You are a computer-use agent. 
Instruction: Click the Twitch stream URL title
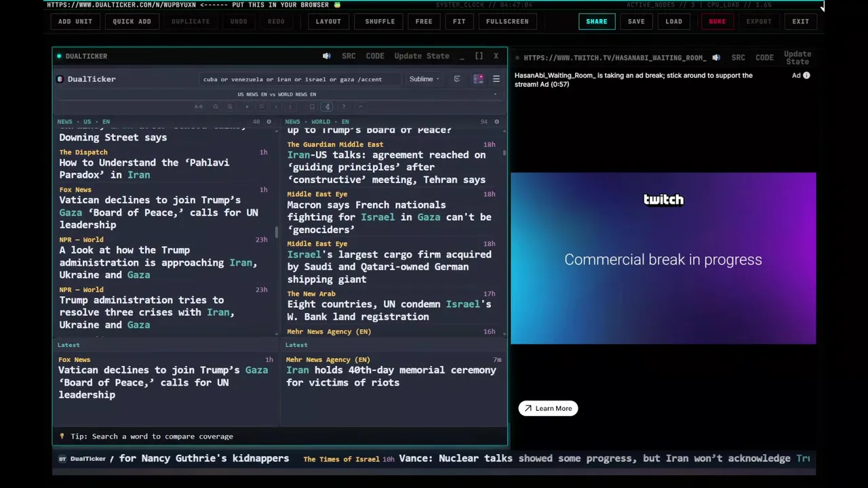614,58
